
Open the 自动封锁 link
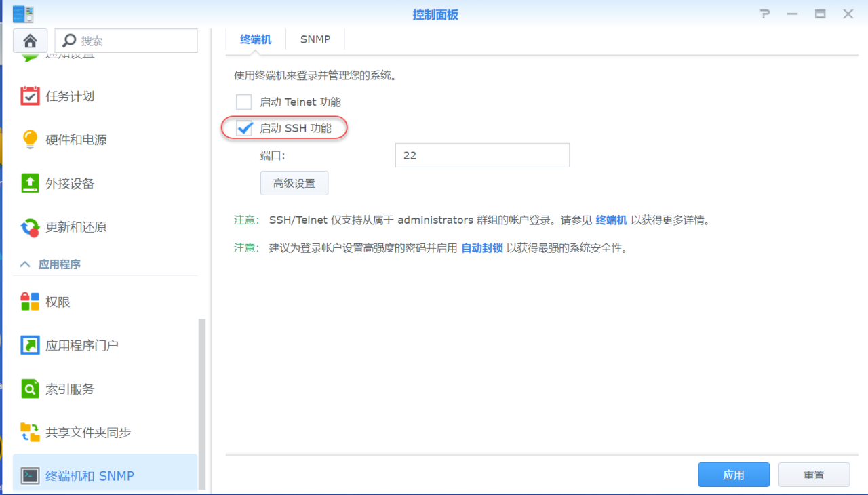[x=482, y=248]
